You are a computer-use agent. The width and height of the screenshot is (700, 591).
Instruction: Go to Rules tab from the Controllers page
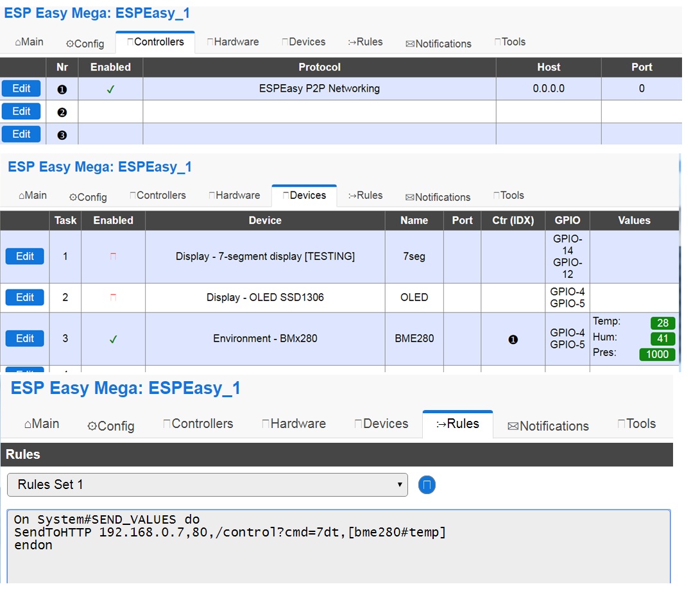[x=366, y=42]
